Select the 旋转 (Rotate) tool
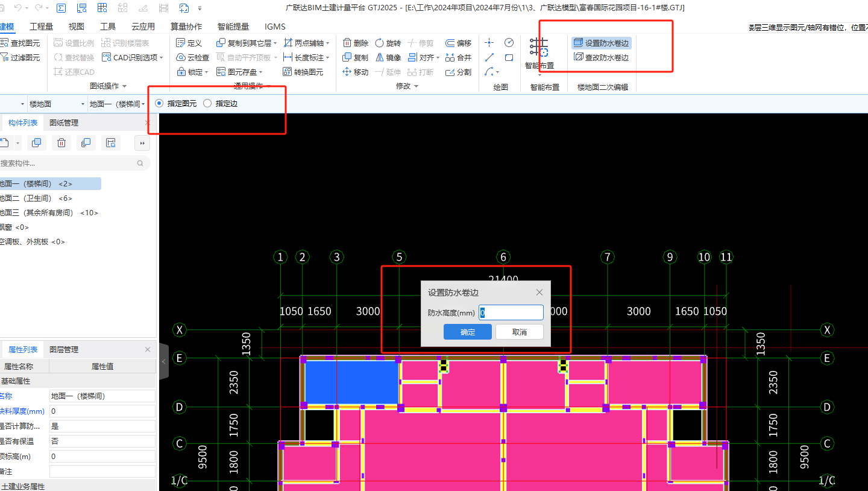This screenshot has width=868, height=491. click(x=388, y=43)
